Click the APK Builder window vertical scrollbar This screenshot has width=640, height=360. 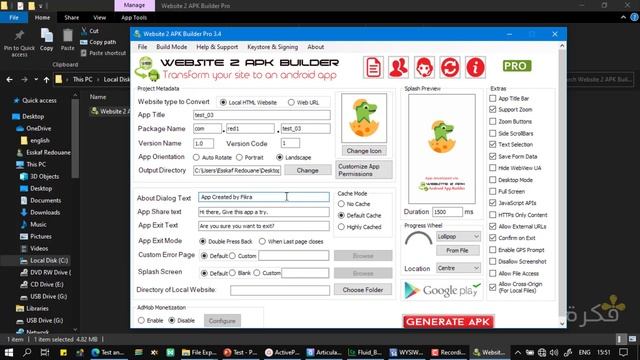(x=562, y=184)
